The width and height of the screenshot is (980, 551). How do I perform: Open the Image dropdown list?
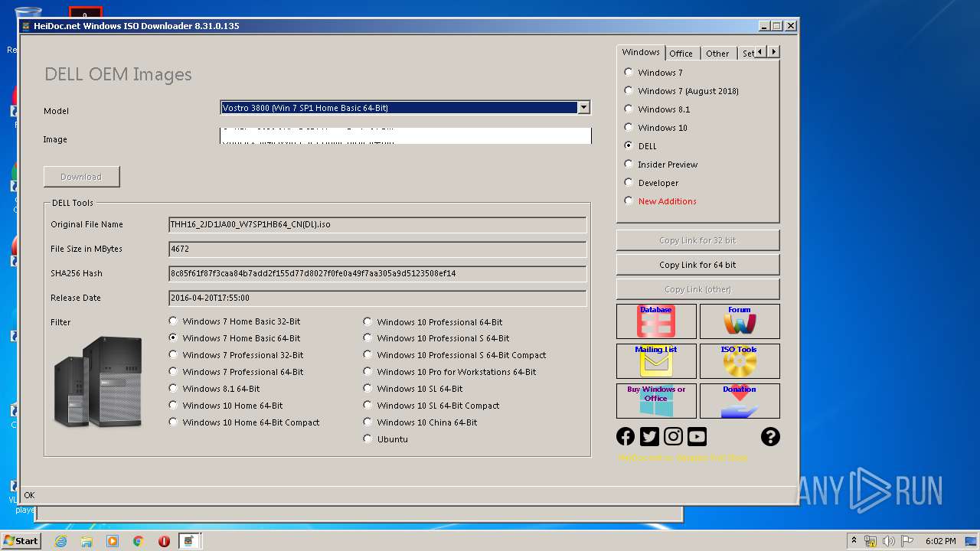405,136
